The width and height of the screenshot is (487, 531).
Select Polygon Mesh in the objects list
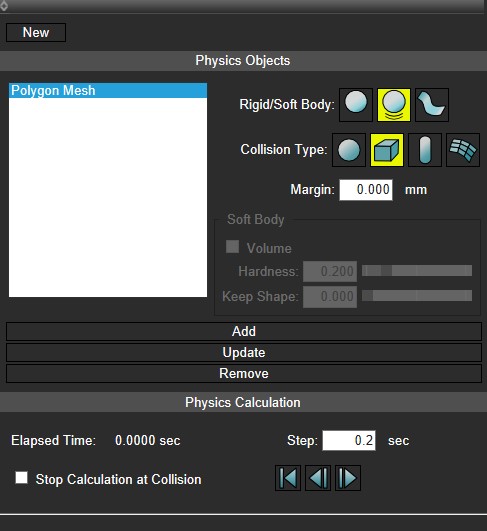click(108, 91)
